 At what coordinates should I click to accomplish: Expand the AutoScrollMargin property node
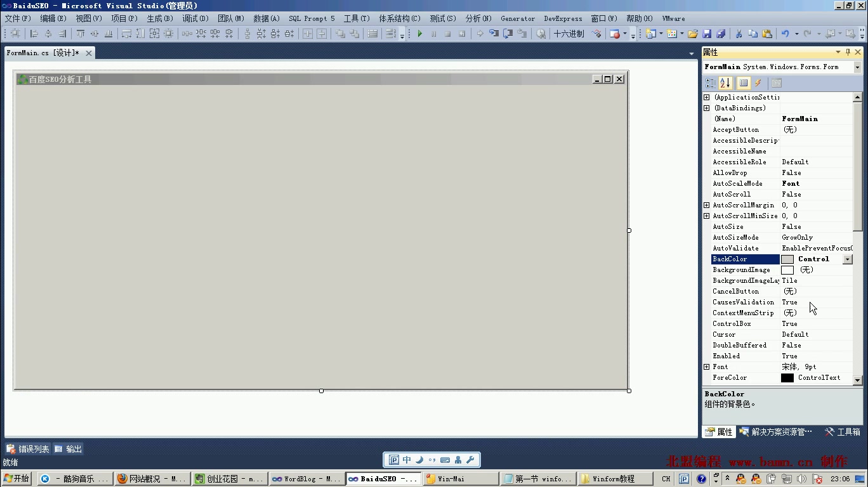pos(707,205)
